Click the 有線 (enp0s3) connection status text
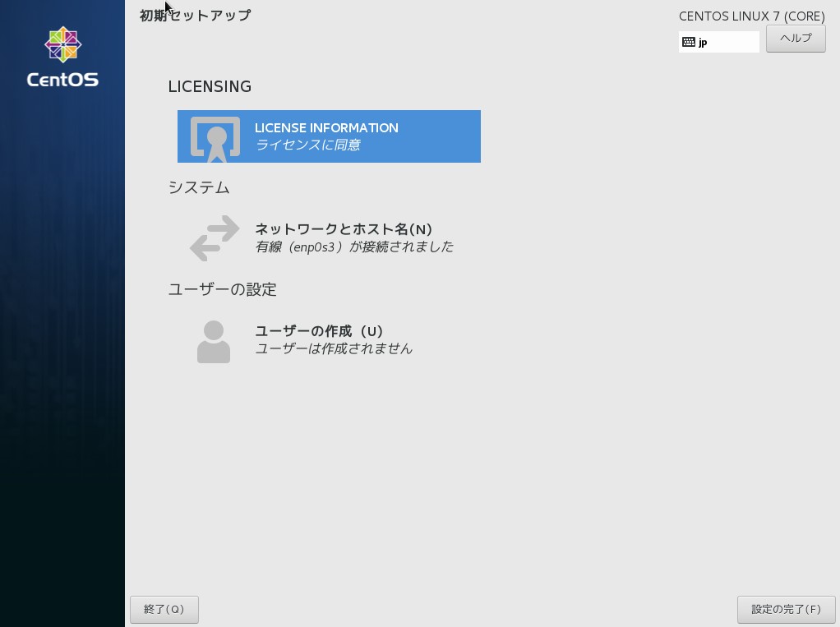The image size is (840, 627). tap(353, 247)
